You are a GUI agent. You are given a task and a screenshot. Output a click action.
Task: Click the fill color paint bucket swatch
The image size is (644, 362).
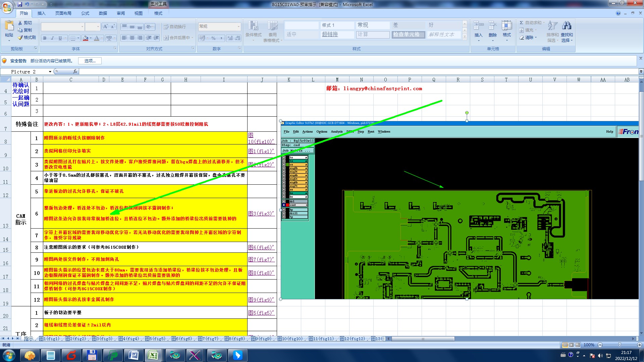(86, 38)
